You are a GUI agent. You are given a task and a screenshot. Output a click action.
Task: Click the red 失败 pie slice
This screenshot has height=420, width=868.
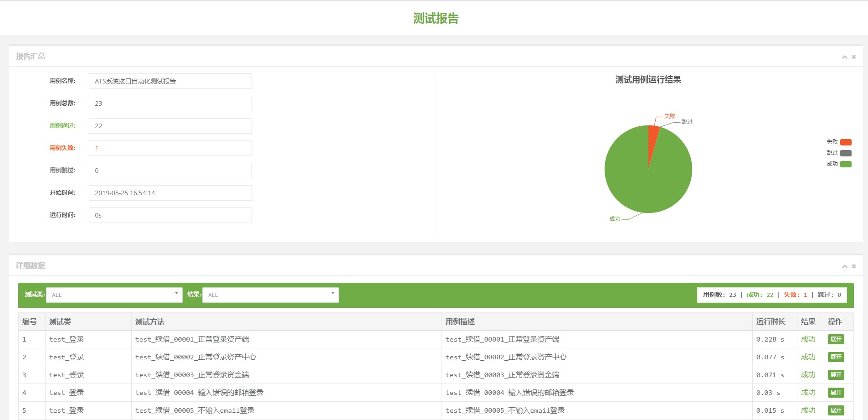pos(652,139)
